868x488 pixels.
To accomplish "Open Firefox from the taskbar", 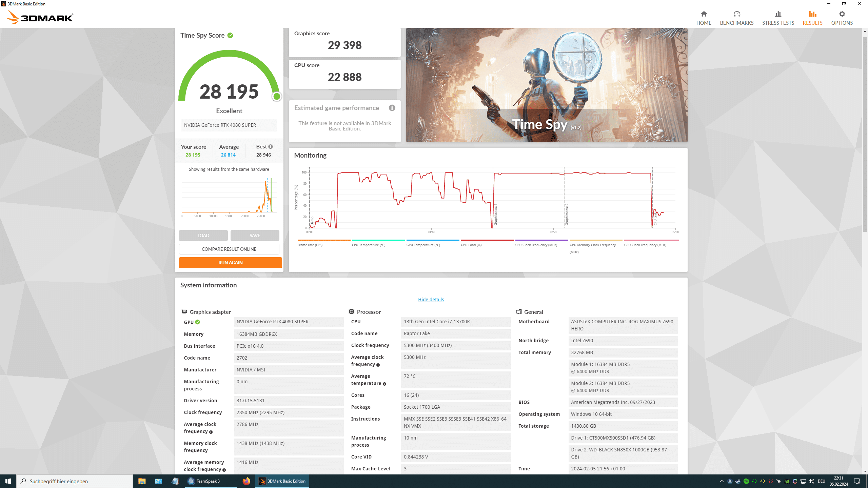I will coord(246,481).
